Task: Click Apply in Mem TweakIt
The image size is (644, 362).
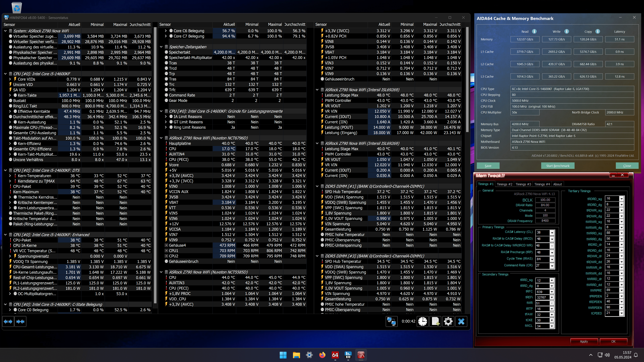Action: click(x=584, y=341)
